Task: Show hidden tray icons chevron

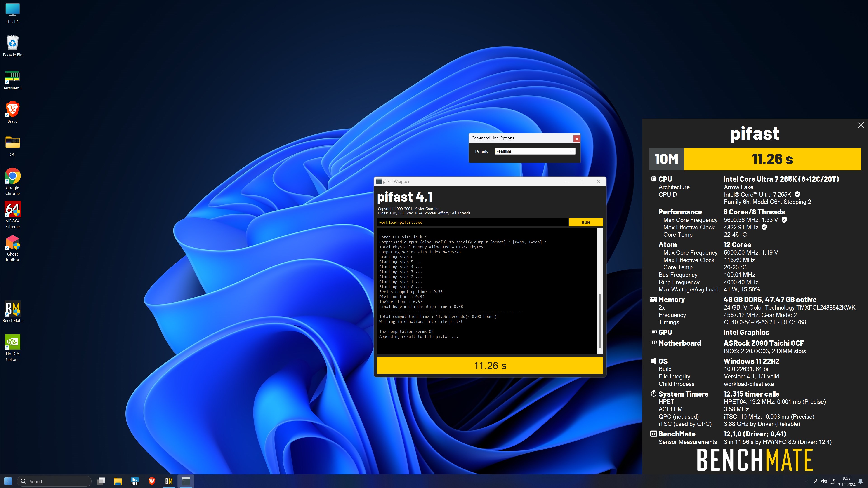Action: 808,481
